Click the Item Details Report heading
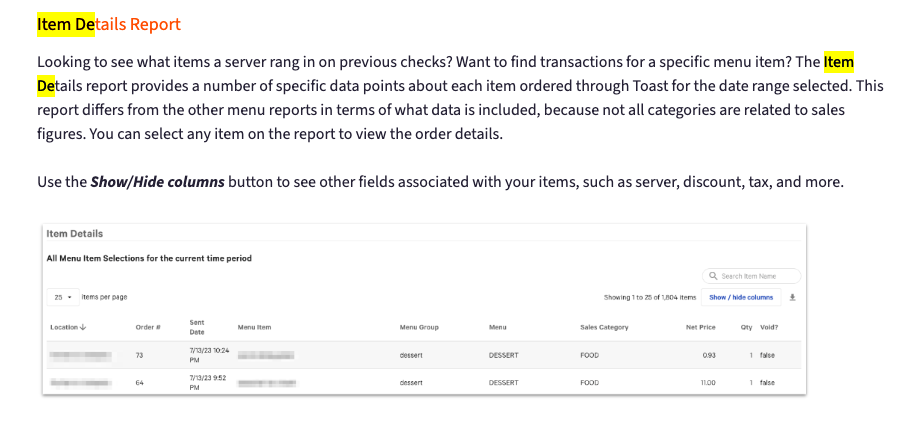Viewport: 902px width, 426px height. pos(109,24)
